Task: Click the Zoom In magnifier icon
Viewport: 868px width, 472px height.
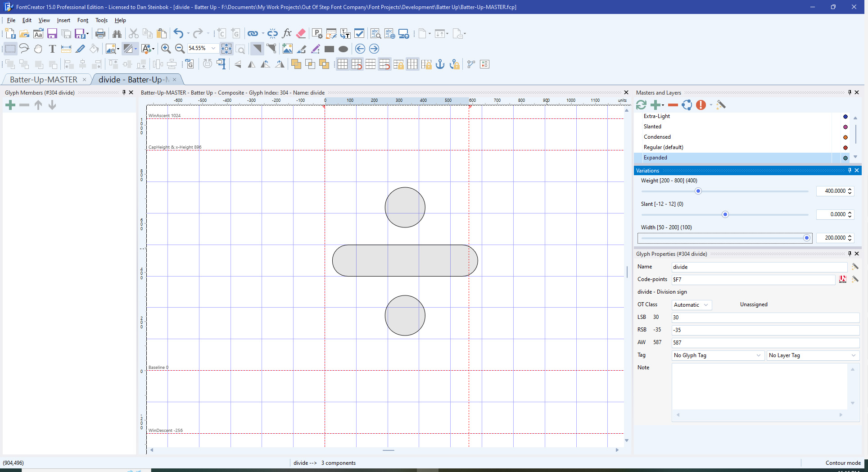Action: (x=166, y=49)
